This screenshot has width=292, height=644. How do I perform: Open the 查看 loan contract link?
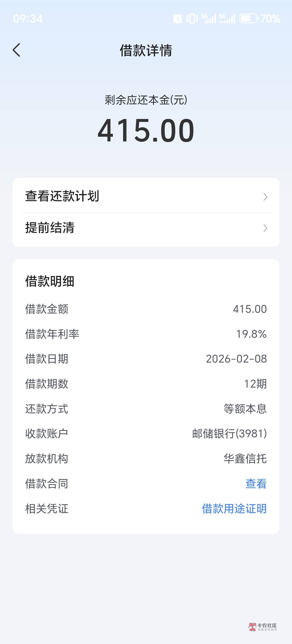tap(256, 483)
